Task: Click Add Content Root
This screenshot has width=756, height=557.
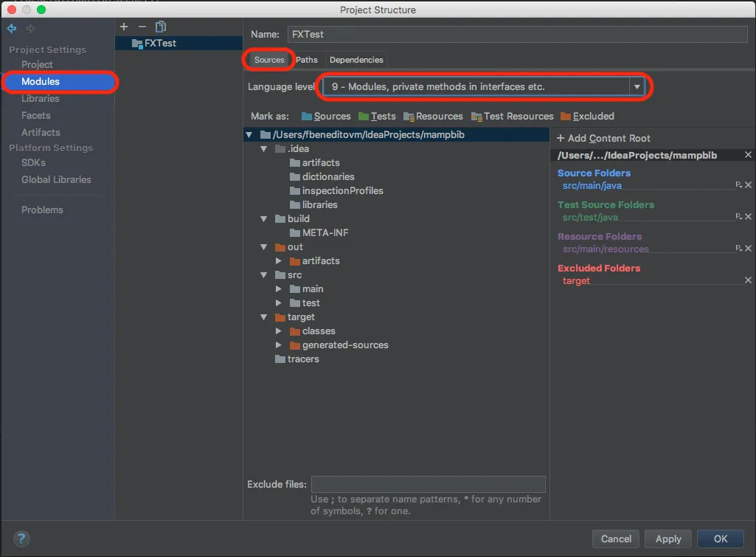Action: click(x=603, y=139)
